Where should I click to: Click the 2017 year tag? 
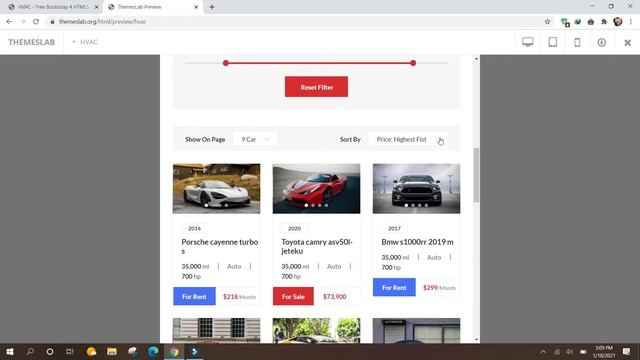tap(394, 228)
